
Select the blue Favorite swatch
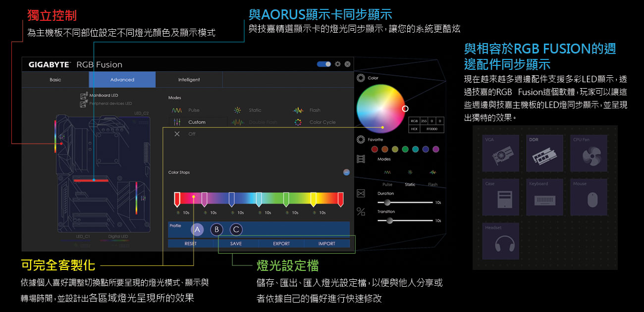click(x=426, y=149)
